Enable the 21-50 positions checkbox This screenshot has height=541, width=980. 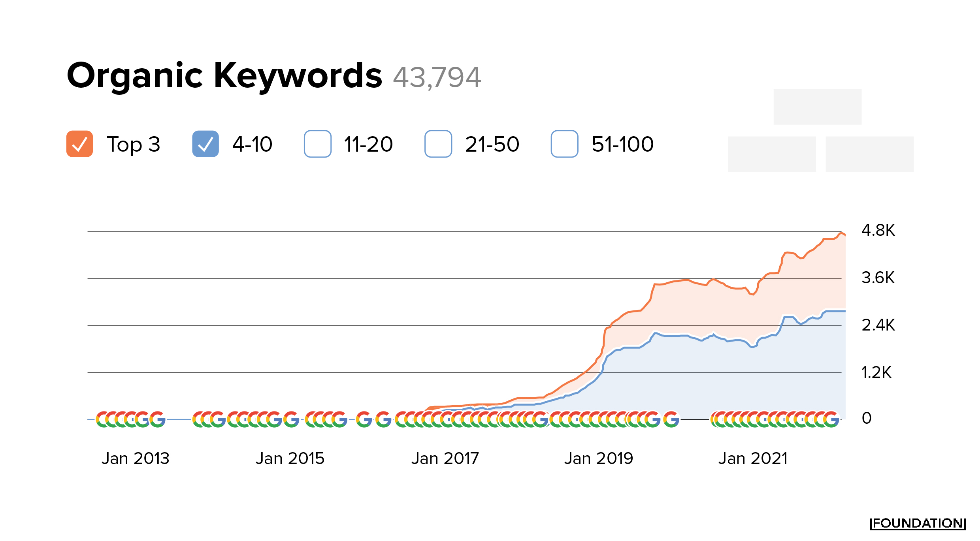point(438,144)
